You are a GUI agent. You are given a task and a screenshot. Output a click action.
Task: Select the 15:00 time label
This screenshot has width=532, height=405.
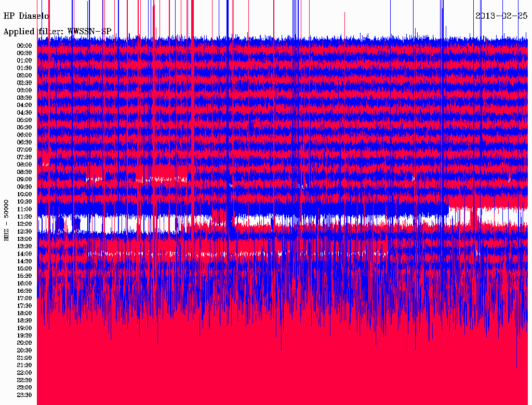[24, 268]
